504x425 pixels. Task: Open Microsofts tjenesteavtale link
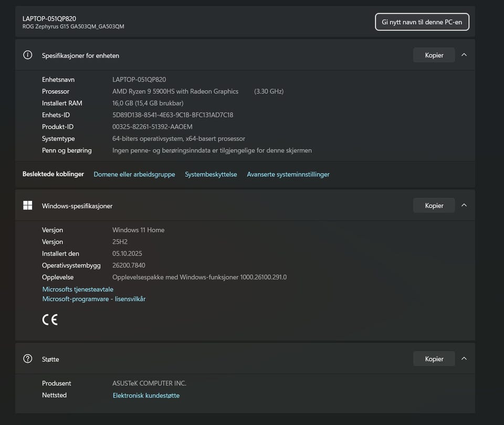pos(78,289)
